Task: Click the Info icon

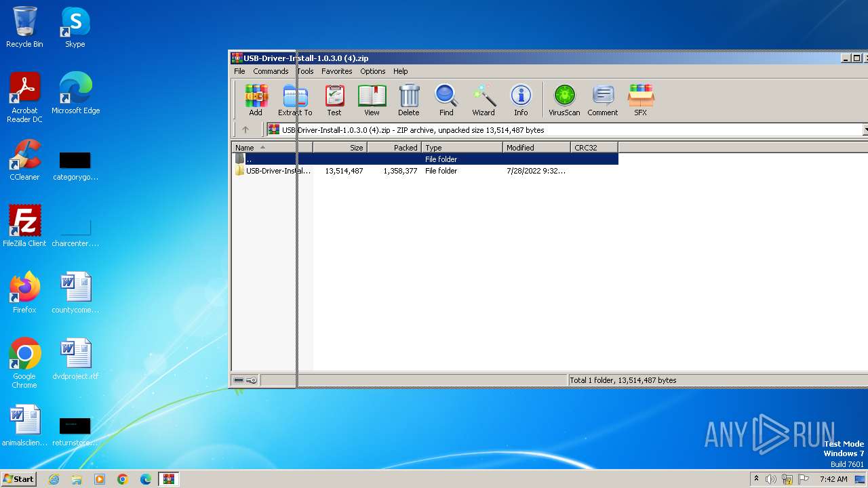Action: 521,100
